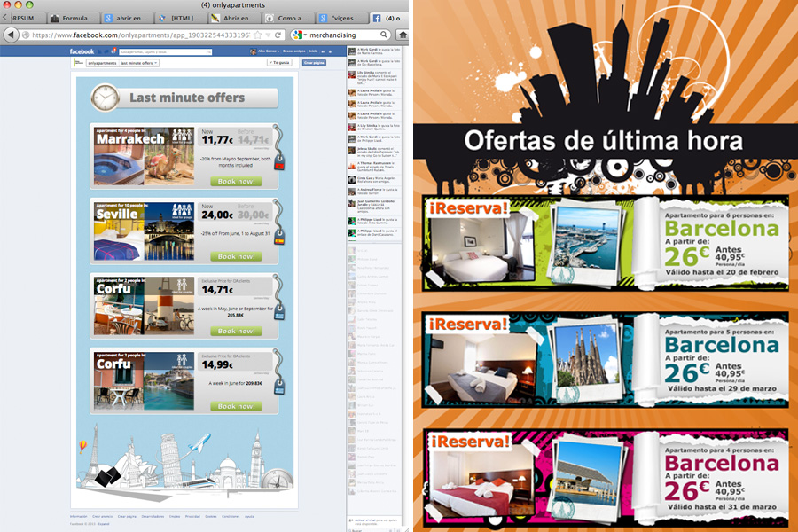Select the active (4) o... Facebook tab
The height and width of the screenshot is (532, 798).
click(x=389, y=18)
